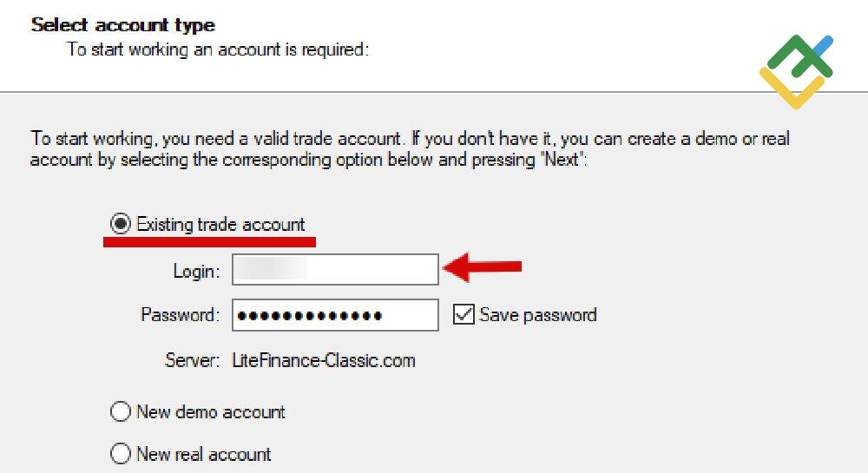Click the LiteFinance logo icon

tap(797, 71)
